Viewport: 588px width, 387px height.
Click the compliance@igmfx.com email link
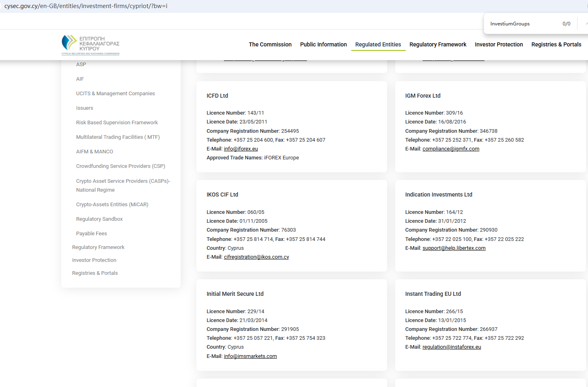tap(450, 149)
